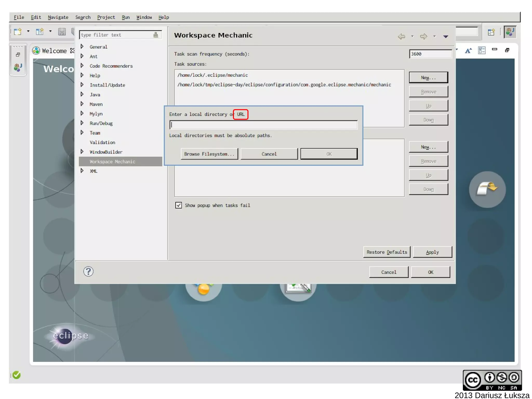This screenshot has width=532, height=399.
Task: Click the Java perspective icon in toolbar
Action: coord(510,32)
